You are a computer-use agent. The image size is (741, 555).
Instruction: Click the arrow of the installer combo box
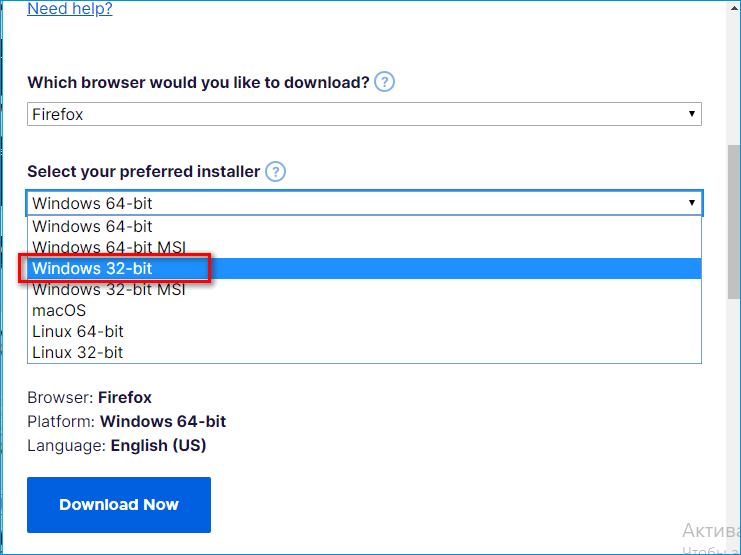click(x=691, y=203)
